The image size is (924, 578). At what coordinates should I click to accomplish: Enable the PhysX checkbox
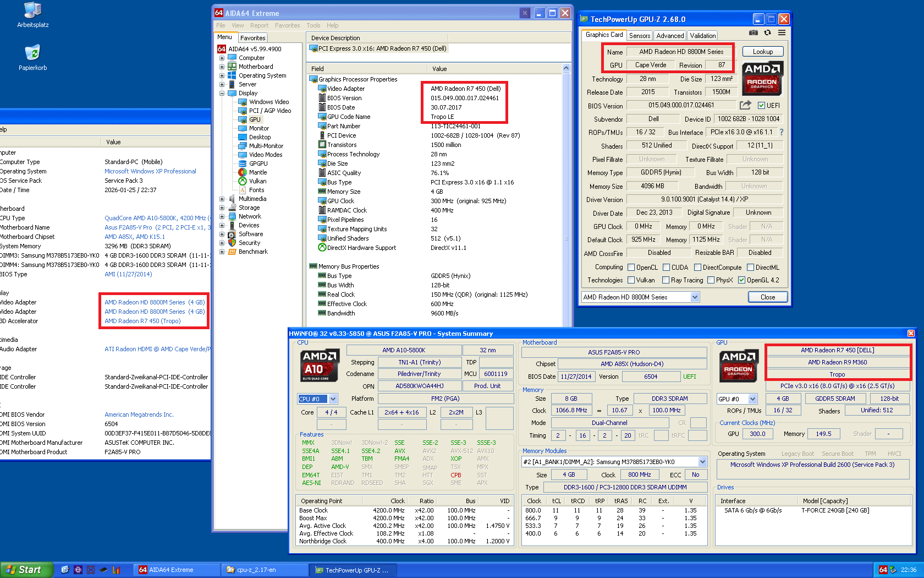point(711,280)
